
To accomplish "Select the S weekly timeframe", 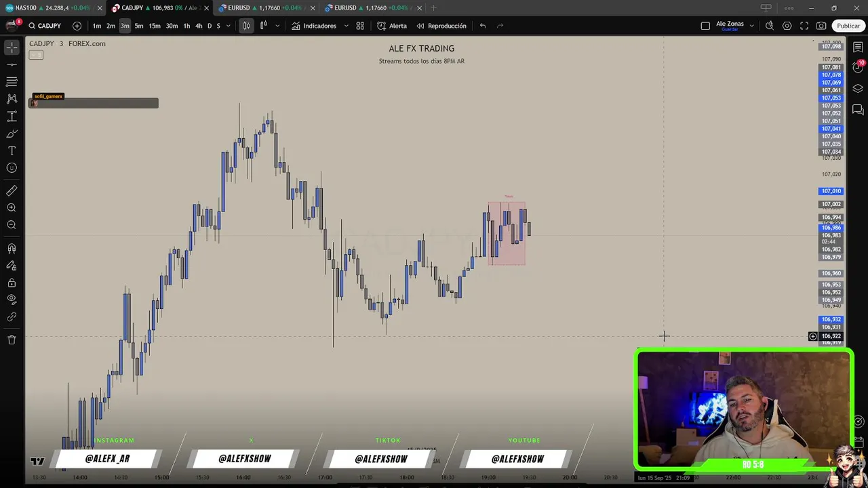I will tap(218, 26).
